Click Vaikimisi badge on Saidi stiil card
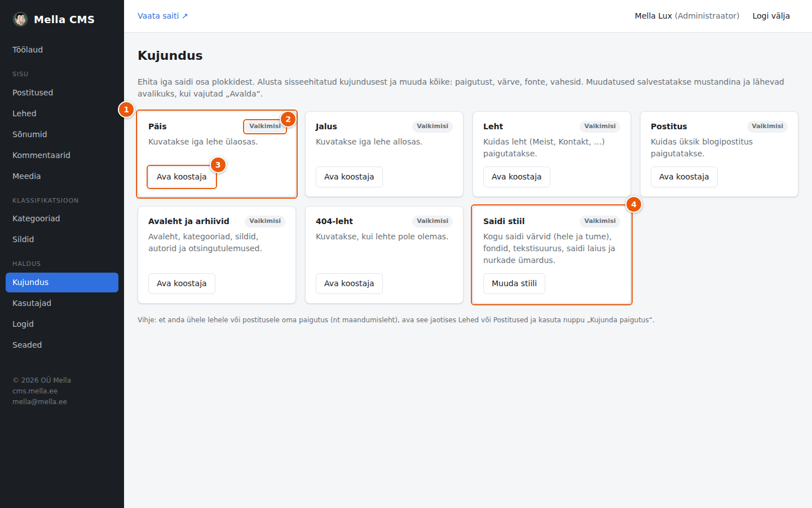Image resolution: width=812 pixels, height=508 pixels. click(x=600, y=221)
